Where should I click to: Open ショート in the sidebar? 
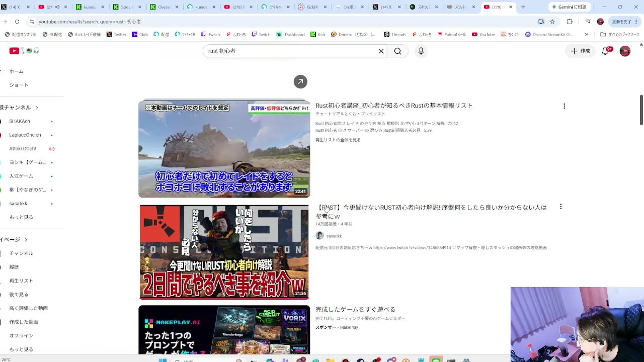click(x=19, y=85)
